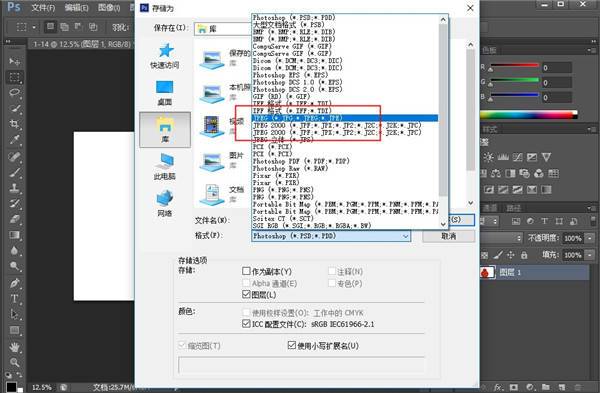The image size is (600, 393).
Task: Click the Alpha 通道 checkbox
Action: tap(246, 283)
